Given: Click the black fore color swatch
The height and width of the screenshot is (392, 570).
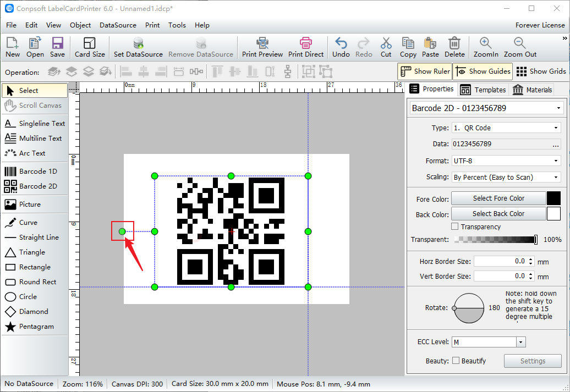Looking at the screenshot, I should [553, 198].
